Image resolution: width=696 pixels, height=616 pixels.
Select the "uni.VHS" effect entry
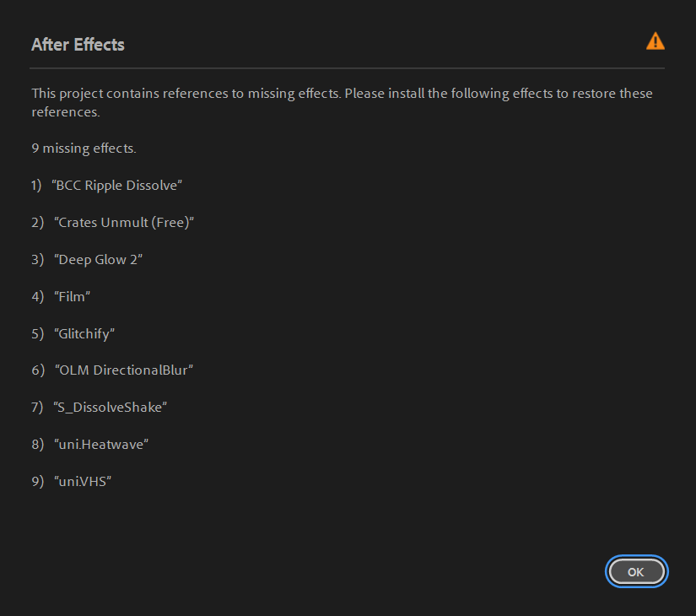point(83,481)
